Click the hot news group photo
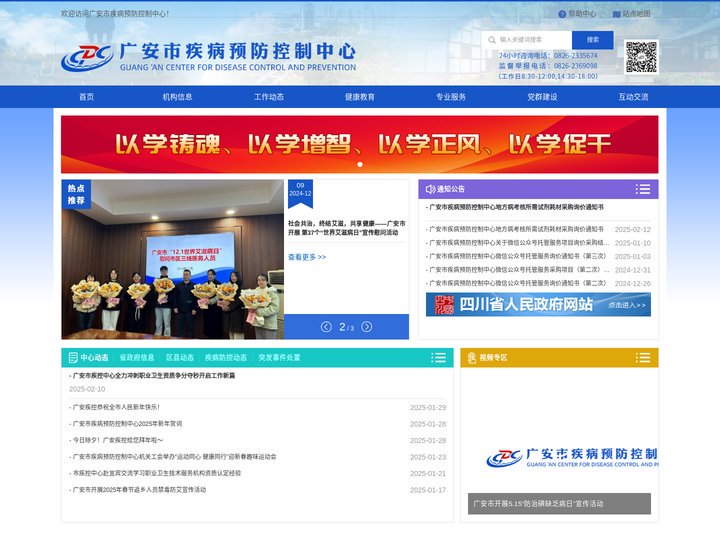This screenshot has width=720, height=540. (173, 259)
